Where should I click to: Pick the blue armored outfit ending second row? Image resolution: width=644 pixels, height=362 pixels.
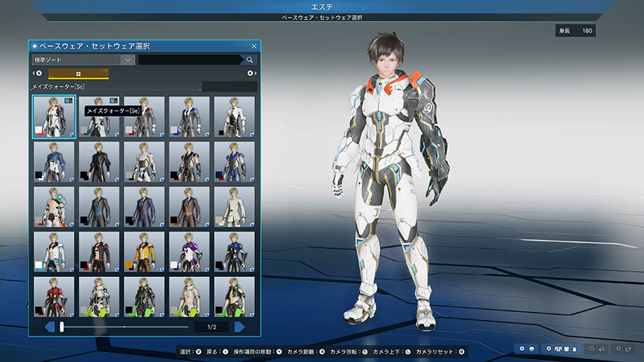(235, 162)
